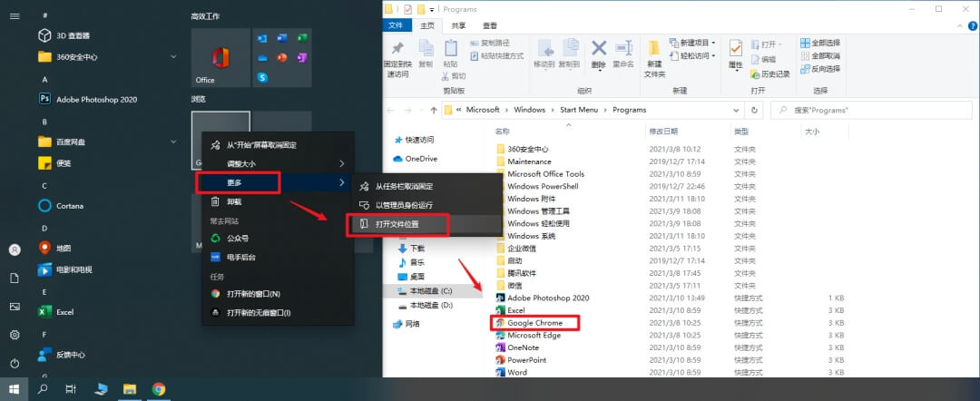The image size is (980, 401).
Task: Choose 卸载 in the context menu
Action: point(278,201)
